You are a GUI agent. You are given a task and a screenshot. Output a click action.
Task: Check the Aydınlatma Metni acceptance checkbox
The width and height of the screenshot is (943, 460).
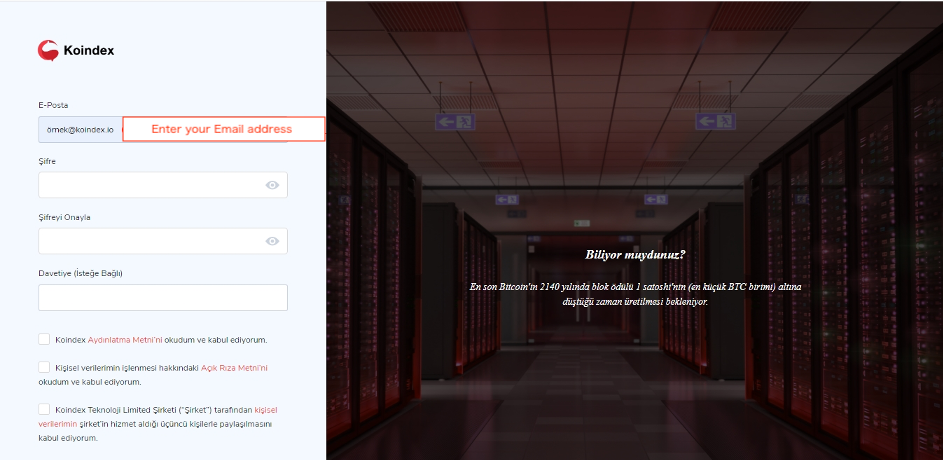[x=44, y=339]
